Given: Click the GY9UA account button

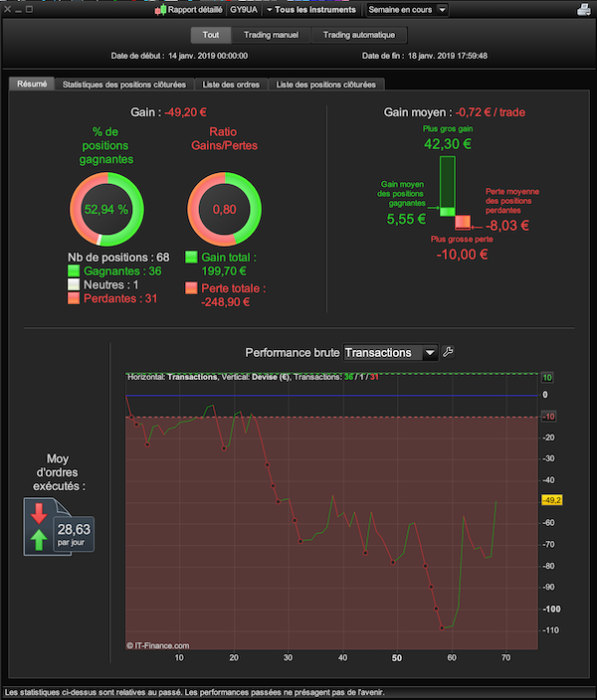Looking at the screenshot, I should pyautogui.click(x=244, y=10).
